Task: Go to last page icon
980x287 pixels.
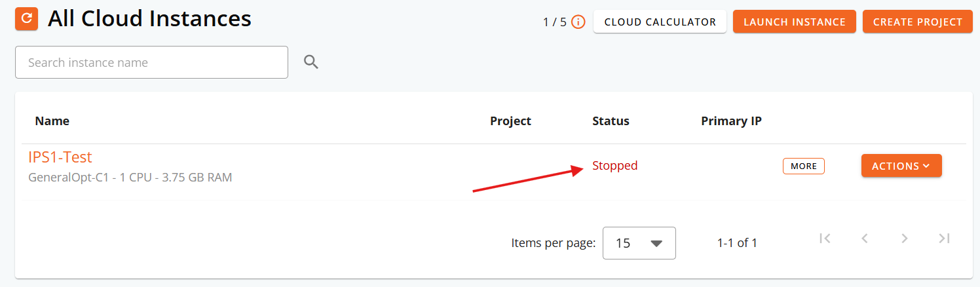Action: (944, 239)
